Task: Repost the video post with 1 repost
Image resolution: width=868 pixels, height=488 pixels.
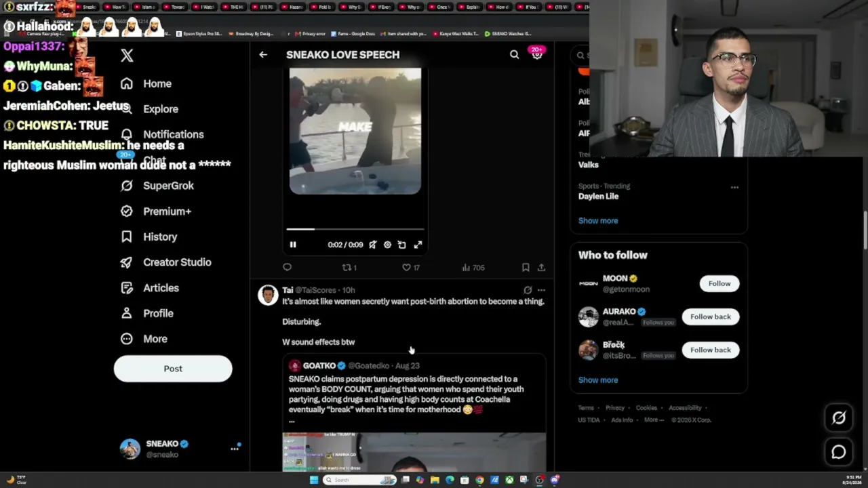Action: (349, 268)
